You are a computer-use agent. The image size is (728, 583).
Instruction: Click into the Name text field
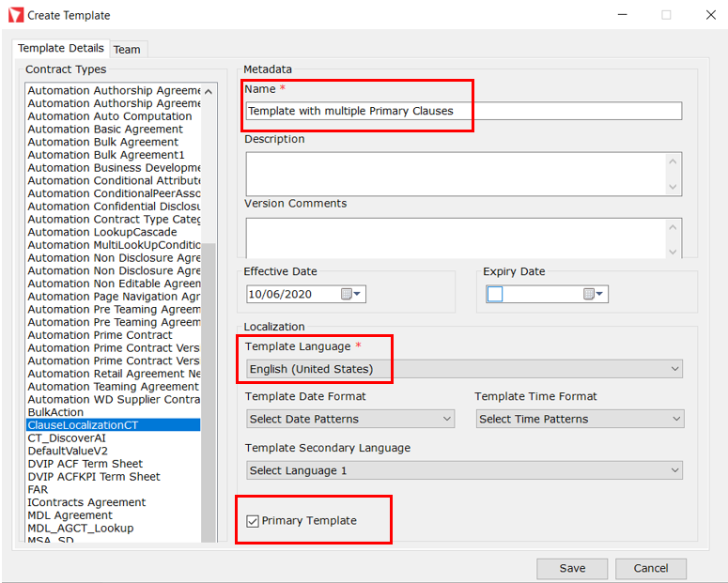[x=463, y=111]
